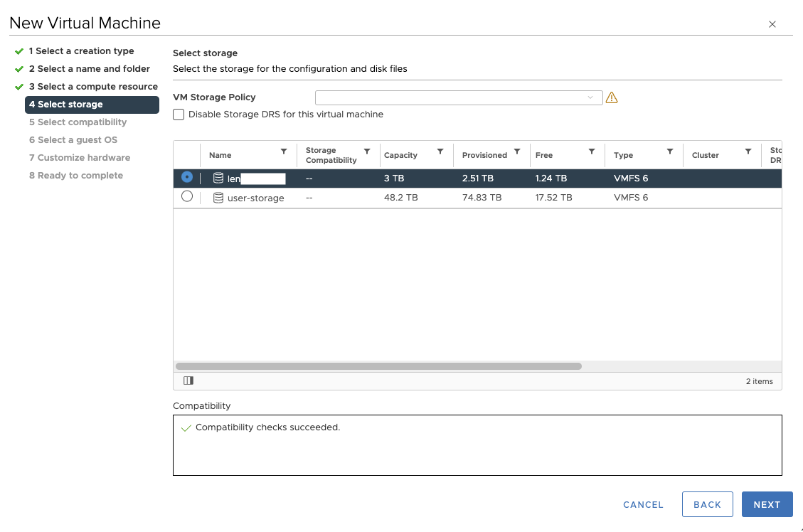Open the Type column filter

pyautogui.click(x=670, y=151)
